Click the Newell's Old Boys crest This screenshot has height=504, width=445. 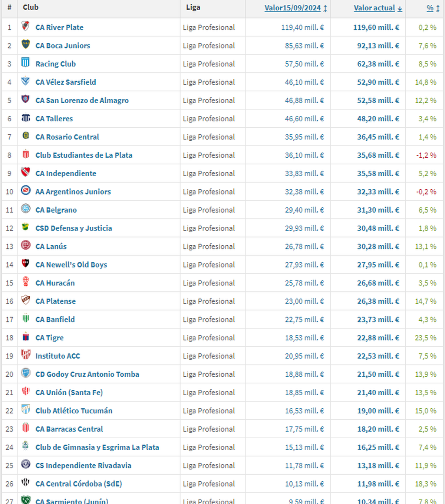coord(26,263)
